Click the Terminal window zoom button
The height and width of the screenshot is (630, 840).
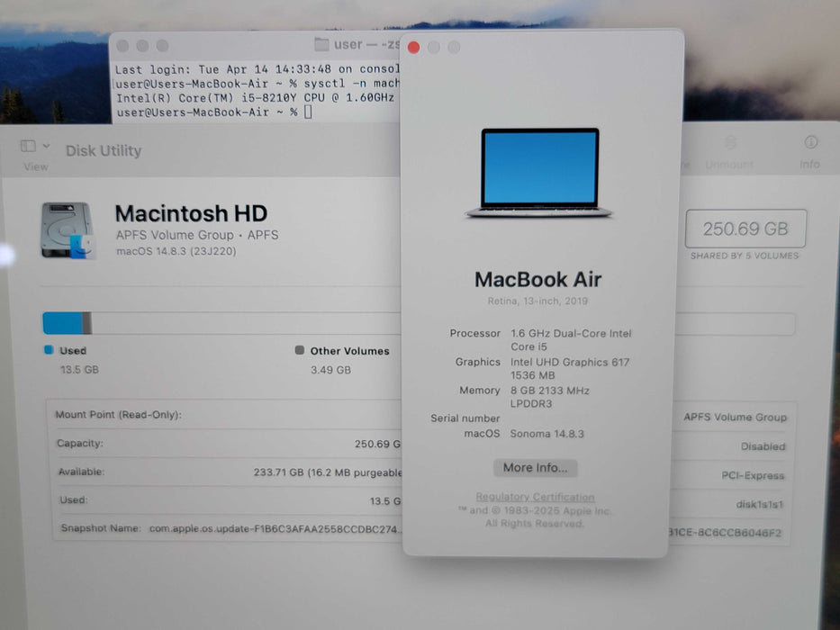click(162, 46)
